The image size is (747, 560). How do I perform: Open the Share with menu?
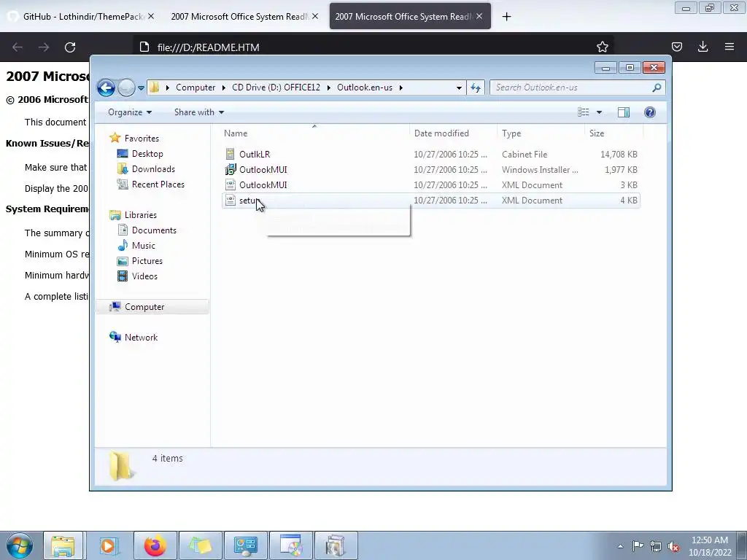(199, 112)
